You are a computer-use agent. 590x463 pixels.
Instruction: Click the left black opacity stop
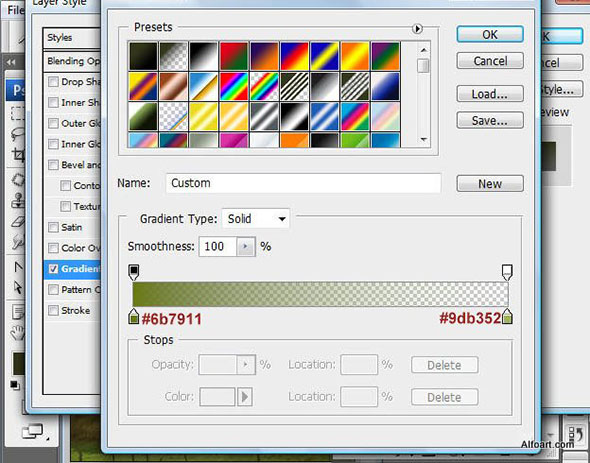tap(134, 272)
